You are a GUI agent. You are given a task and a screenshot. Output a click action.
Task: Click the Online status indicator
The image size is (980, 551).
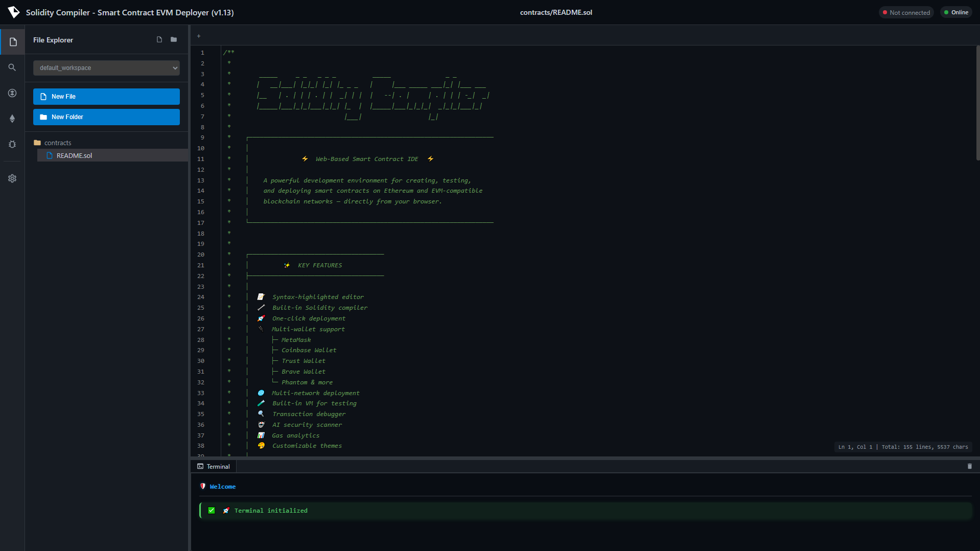[955, 12]
